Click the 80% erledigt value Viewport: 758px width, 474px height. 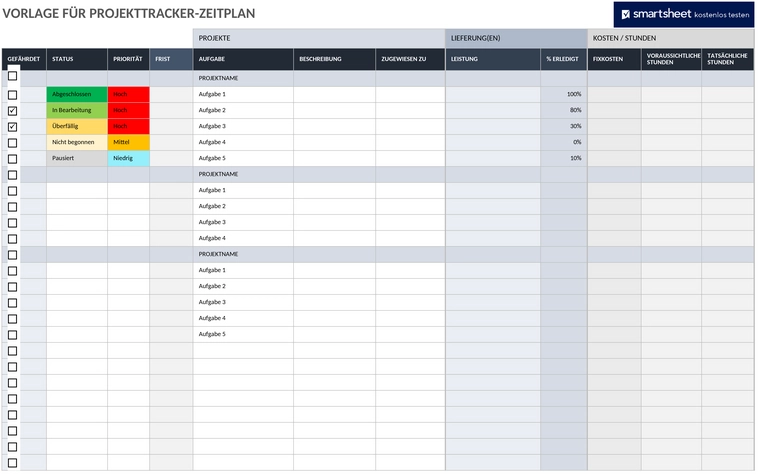tap(575, 111)
